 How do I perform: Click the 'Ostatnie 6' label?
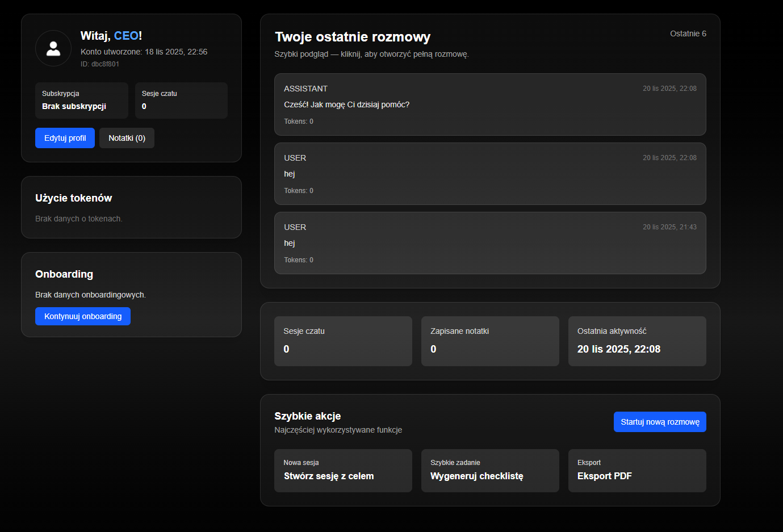coord(688,33)
